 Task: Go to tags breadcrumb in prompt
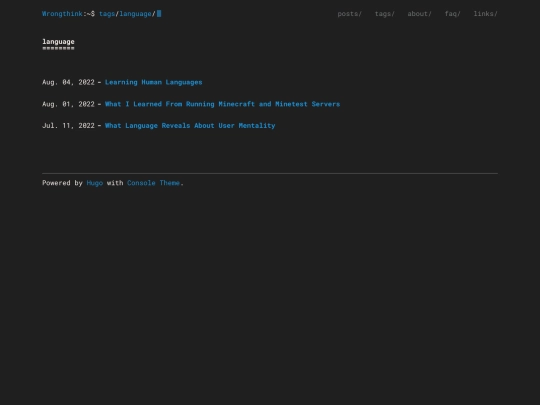pos(107,14)
